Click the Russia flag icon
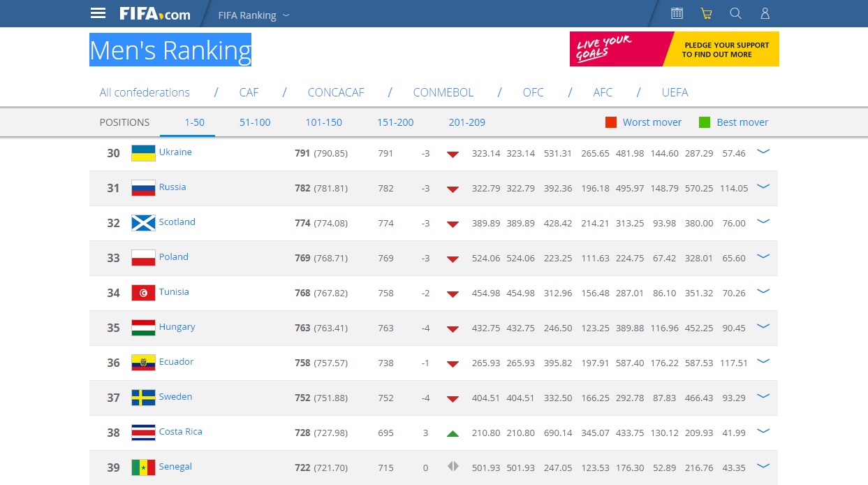Viewport: 868px width, 485px height. [143, 188]
